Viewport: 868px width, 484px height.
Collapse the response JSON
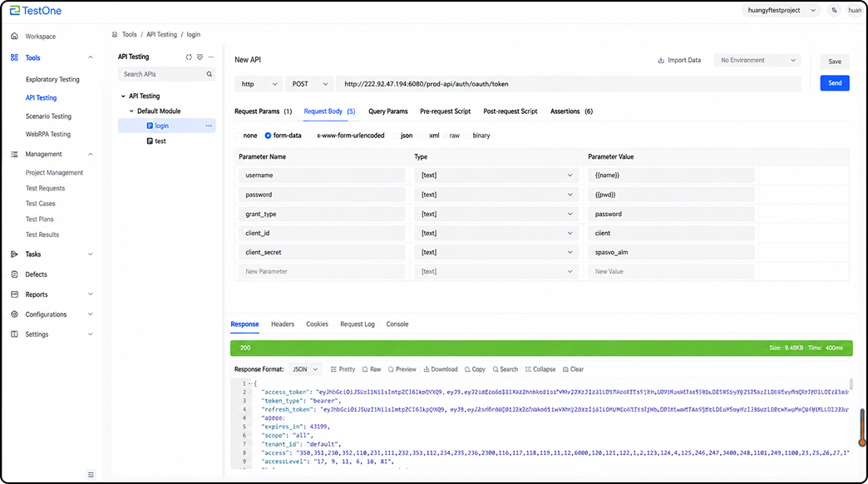pos(540,369)
